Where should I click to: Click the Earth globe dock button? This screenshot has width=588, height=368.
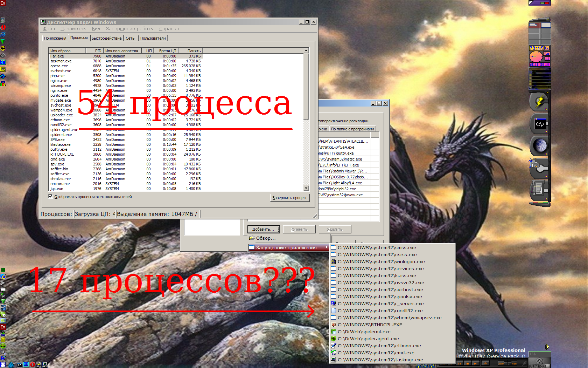pyautogui.click(x=539, y=146)
